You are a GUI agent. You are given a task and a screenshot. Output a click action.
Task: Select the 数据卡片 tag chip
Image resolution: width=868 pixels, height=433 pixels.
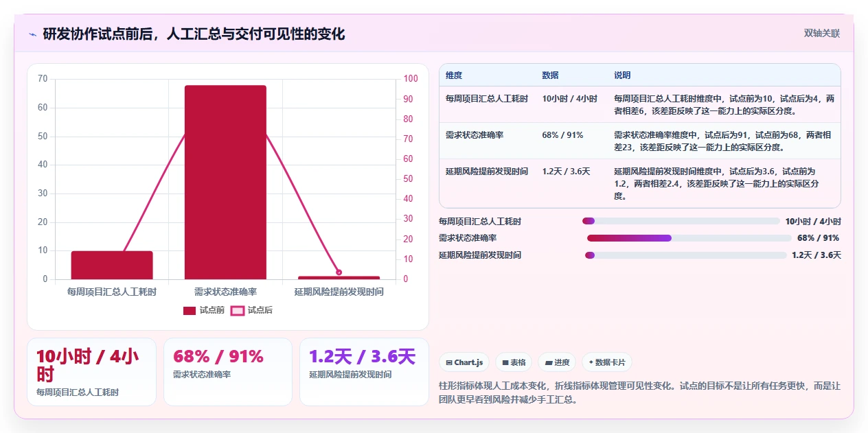pos(607,362)
